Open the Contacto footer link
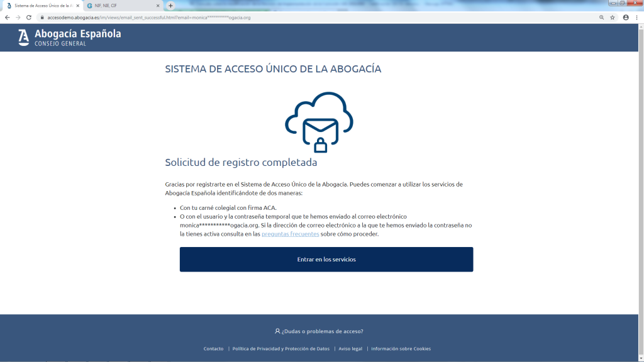The height and width of the screenshot is (362, 644). 213,349
